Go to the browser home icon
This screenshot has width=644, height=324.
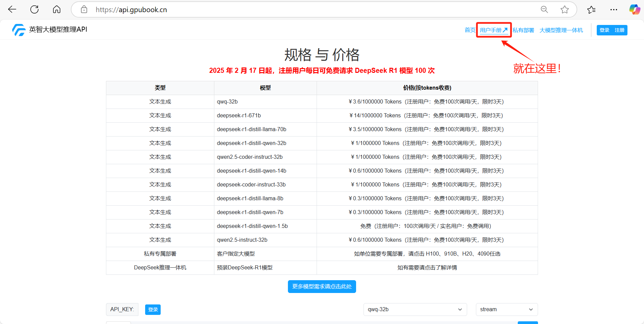click(x=57, y=9)
